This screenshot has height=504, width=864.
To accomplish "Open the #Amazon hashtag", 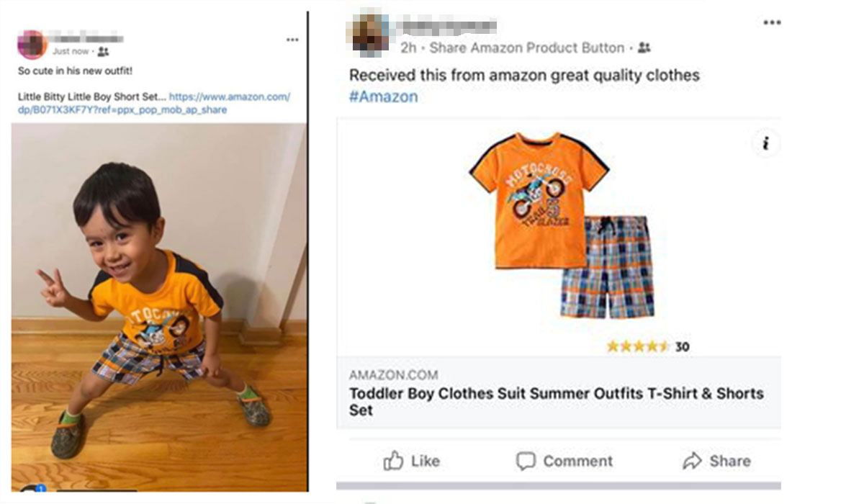I will [x=383, y=96].
